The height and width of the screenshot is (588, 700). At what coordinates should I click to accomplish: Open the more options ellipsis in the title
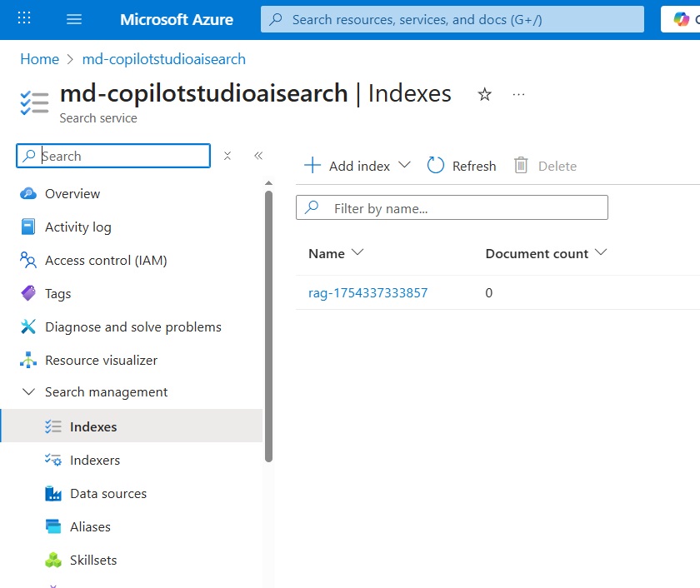click(x=518, y=95)
